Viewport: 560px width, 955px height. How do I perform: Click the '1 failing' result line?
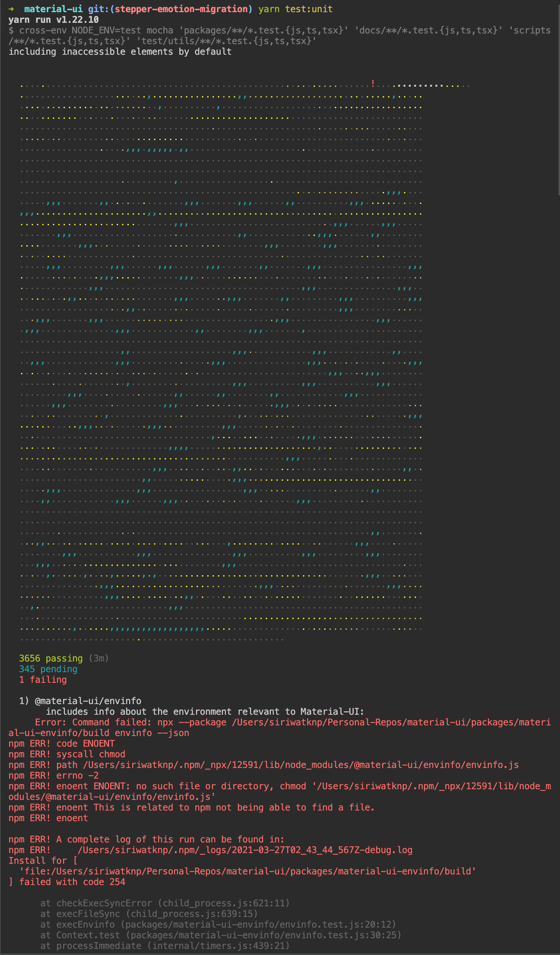click(x=43, y=680)
